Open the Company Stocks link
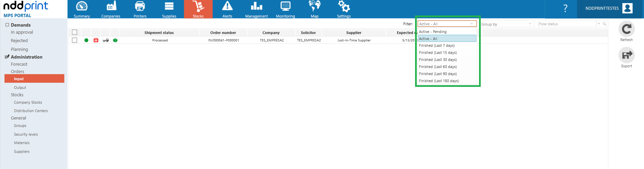Screen dimensions: 644x169 pyautogui.click(x=28, y=102)
